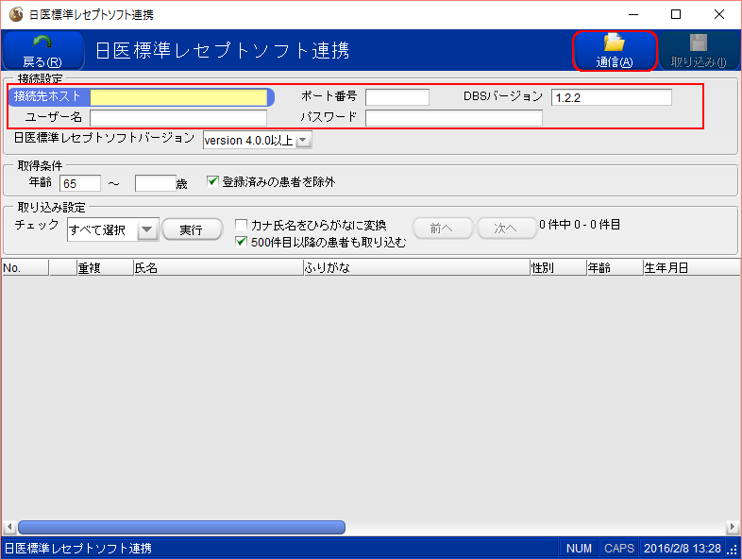Click the DBSバージョン field showing 1.2.2

(612, 97)
